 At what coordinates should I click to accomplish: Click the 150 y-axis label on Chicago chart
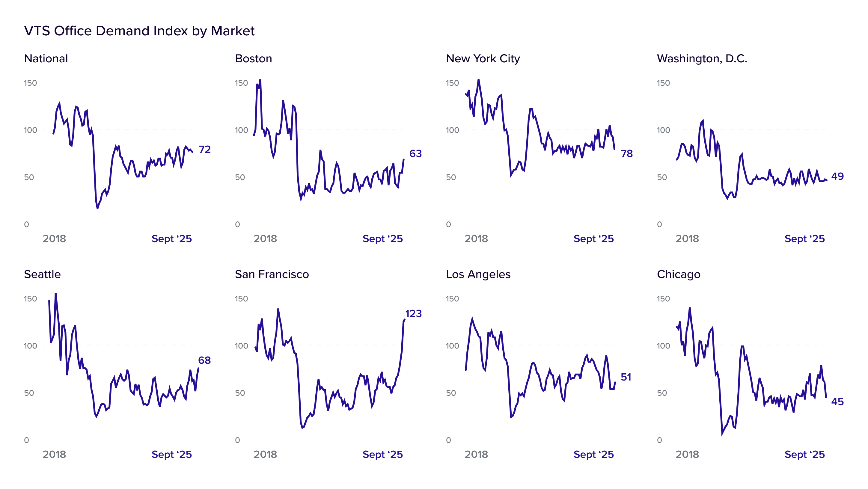click(663, 299)
